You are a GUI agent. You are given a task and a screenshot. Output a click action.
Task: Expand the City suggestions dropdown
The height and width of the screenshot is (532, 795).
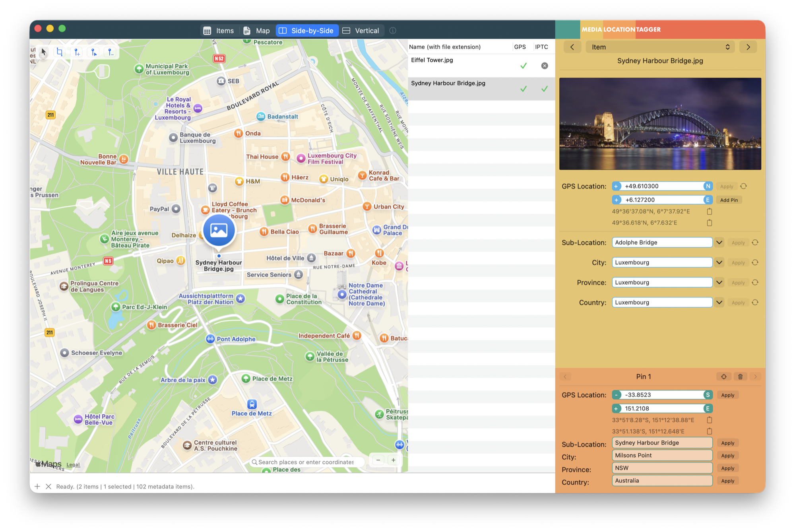719,262
